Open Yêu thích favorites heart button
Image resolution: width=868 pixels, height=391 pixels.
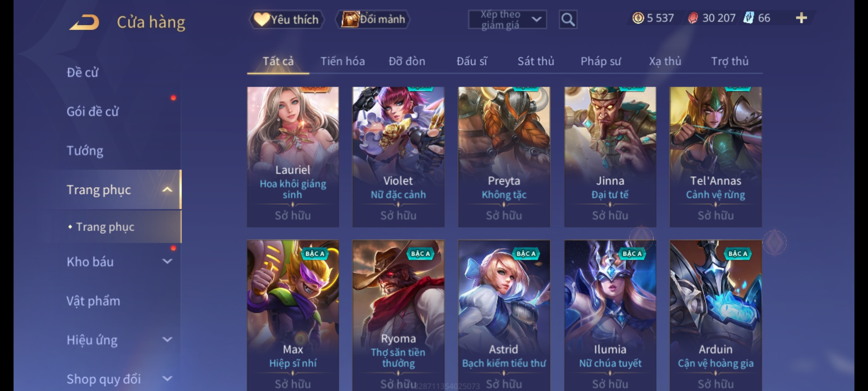(286, 19)
